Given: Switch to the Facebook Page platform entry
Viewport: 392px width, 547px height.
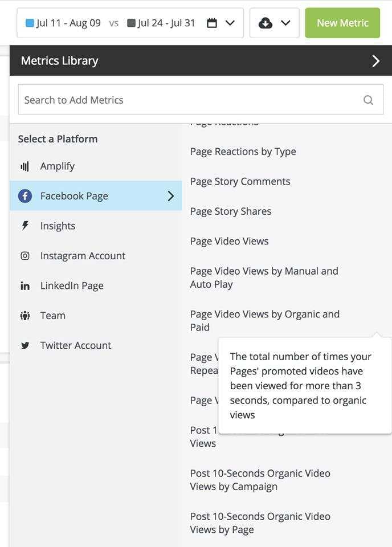Looking at the screenshot, I should tap(74, 195).
